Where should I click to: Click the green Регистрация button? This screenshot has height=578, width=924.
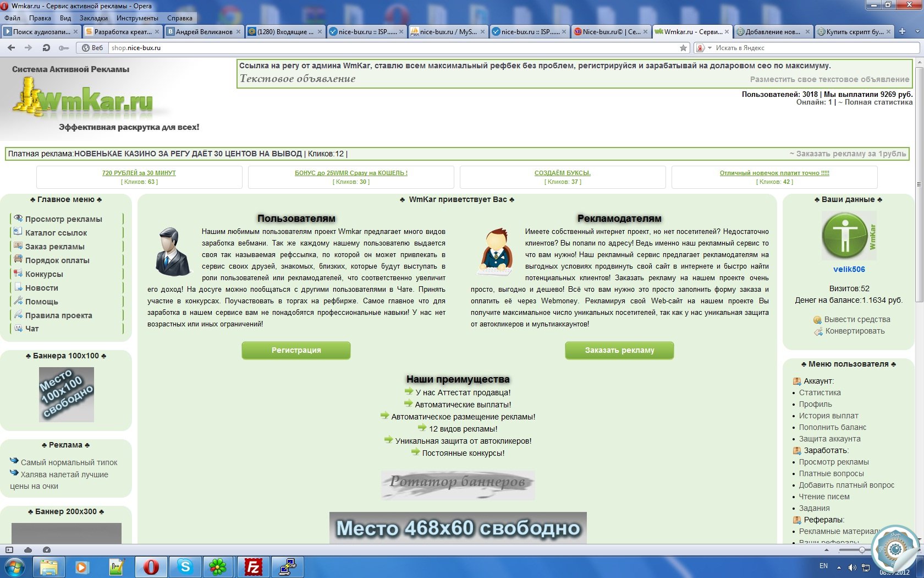(x=296, y=350)
